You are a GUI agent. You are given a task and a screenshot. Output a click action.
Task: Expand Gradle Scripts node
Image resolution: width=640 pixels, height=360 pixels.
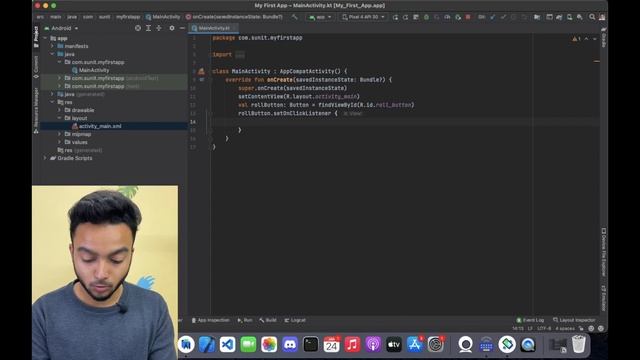pos(45,158)
